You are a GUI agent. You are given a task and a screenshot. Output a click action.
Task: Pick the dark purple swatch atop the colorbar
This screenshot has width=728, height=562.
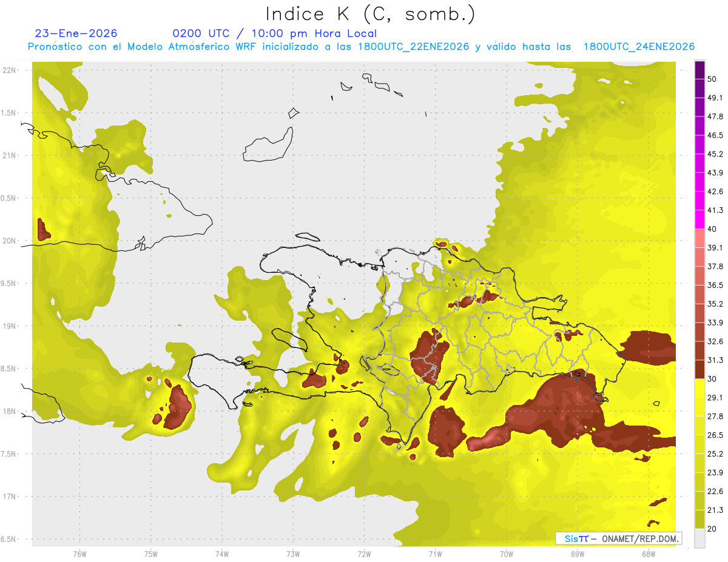700,70
